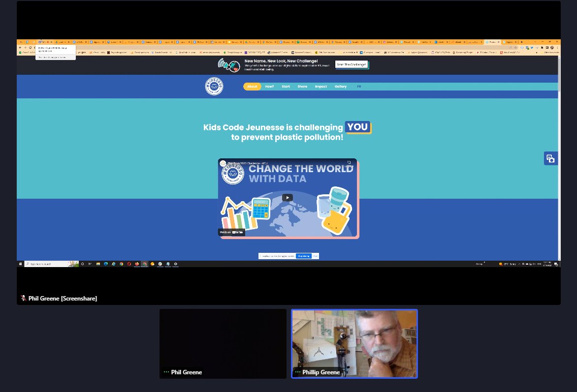The width and height of the screenshot is (577, 392).
Task: Click the Windows Start button in the shared taskbar
Action: click(20, 264)
